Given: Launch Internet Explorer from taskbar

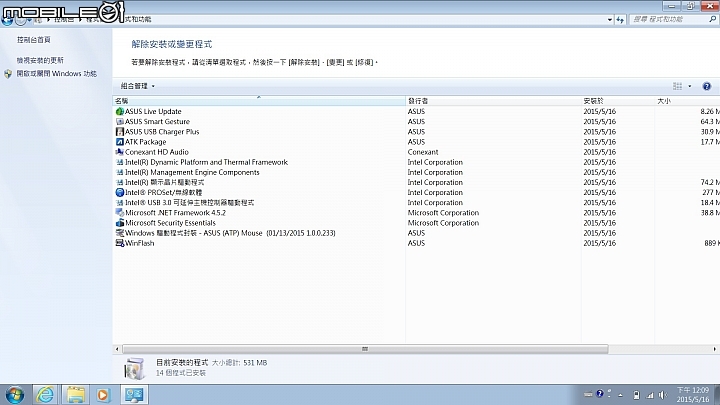Looking at the screenshot, I should click(x=45, y=395).
